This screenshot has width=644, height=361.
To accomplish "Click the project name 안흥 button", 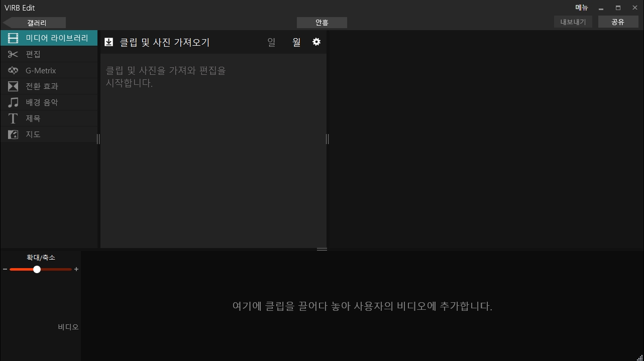I will (322, 23).
